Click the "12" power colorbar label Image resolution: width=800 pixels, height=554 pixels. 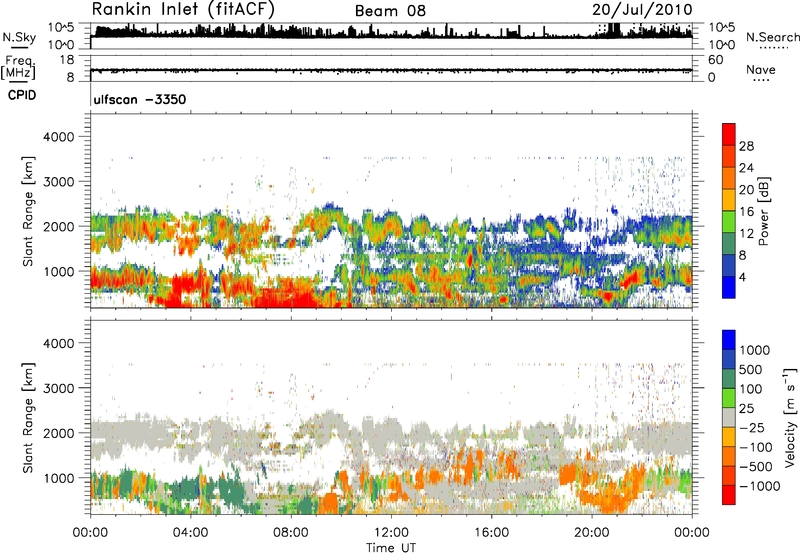(x=746, y=234)
